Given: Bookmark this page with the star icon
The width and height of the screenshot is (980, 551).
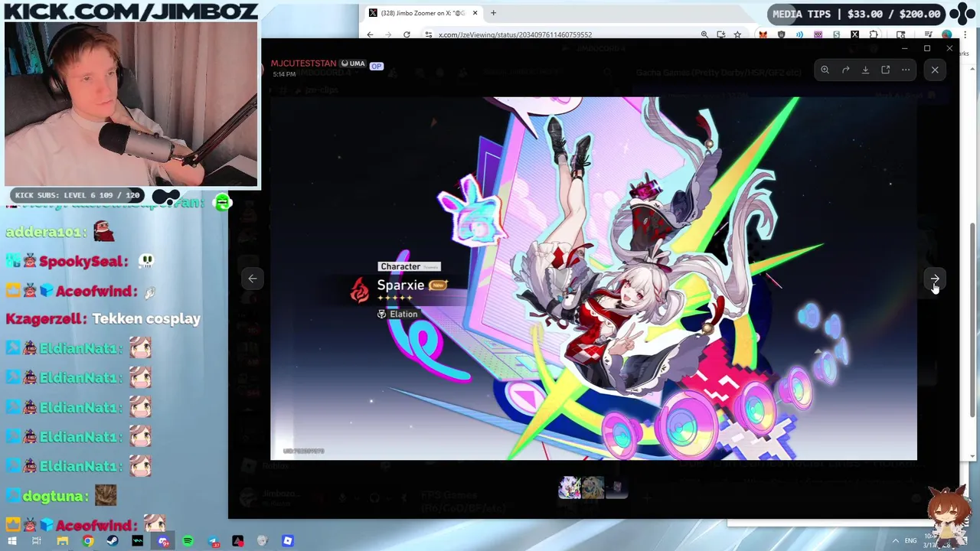Looking at the screenshot, I should (737, 34).
